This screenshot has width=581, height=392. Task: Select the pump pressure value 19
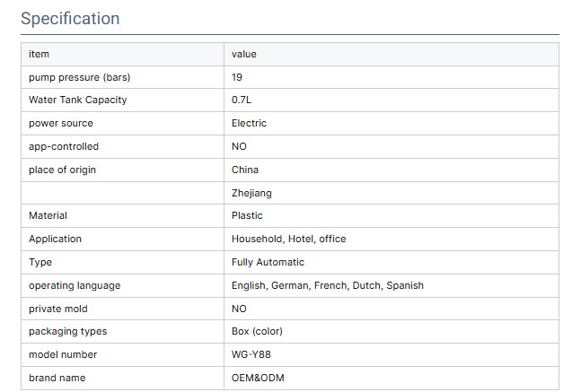tap(237, 77)
